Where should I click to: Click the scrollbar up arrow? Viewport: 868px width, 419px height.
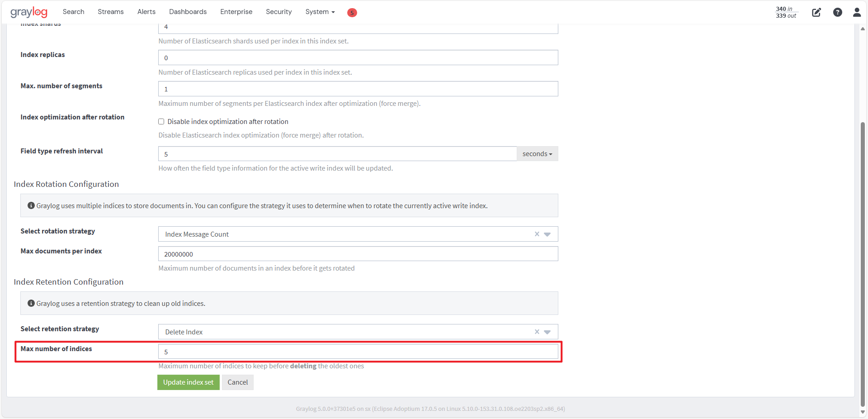click(863, 29)
